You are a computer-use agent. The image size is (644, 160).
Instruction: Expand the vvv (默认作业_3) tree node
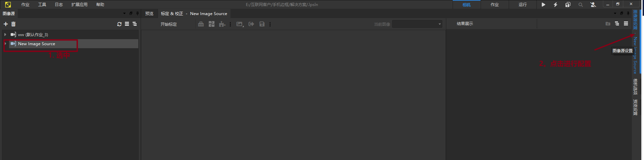(x=5, y=34)
